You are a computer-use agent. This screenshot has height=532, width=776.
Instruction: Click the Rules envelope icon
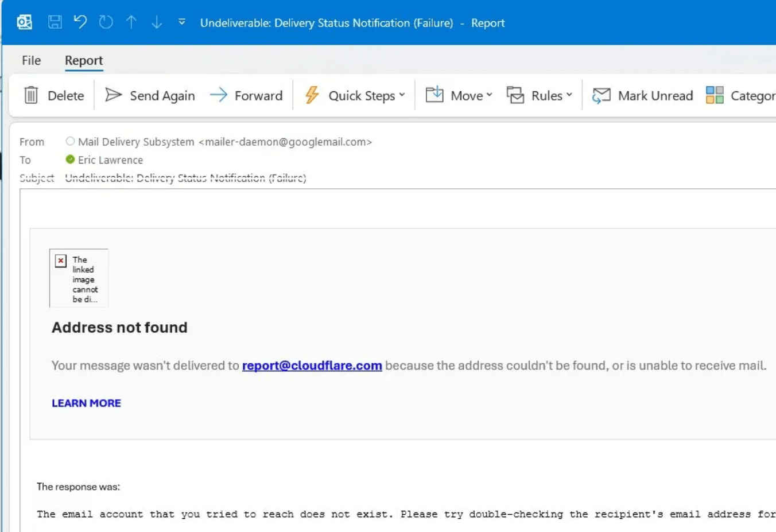tap(515, 95)
